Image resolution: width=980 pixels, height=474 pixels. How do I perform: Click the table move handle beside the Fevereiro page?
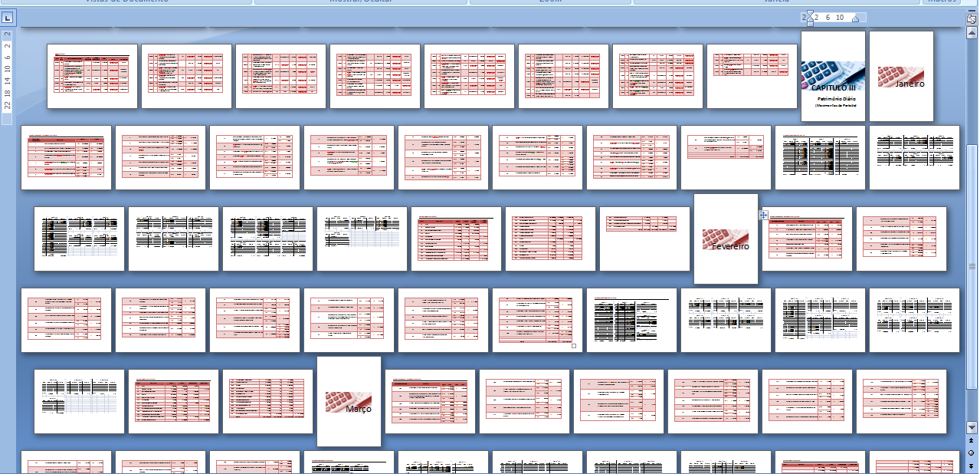(x=764, y=215)
